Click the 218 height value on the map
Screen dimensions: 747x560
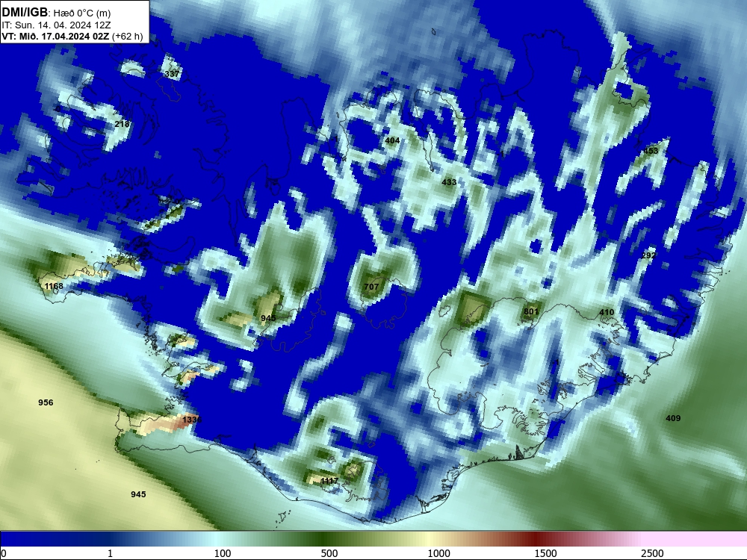[x=122, y=124]
